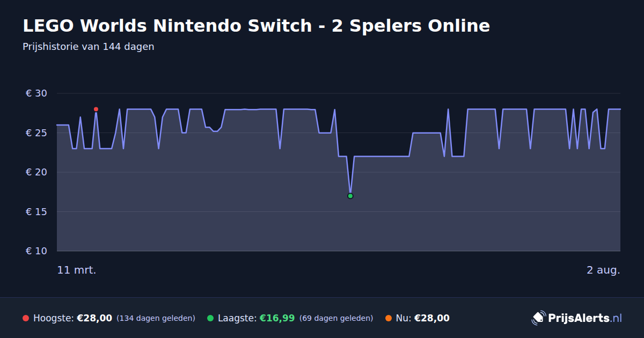The width and height of the screenshot is (644, 338).
Task: Click the red highest price dot on chart
Action: 96,109
